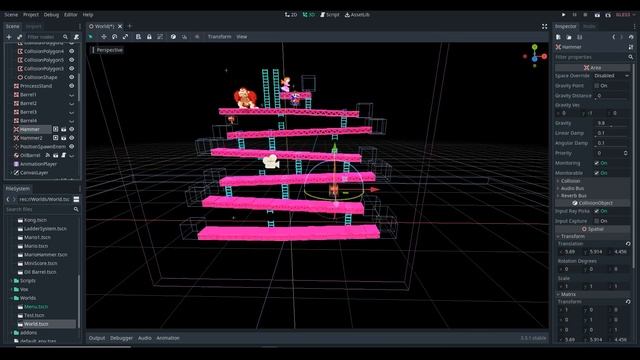Activate the Select Mode arrow tool

pyautogui.click(x=91, y=37)
